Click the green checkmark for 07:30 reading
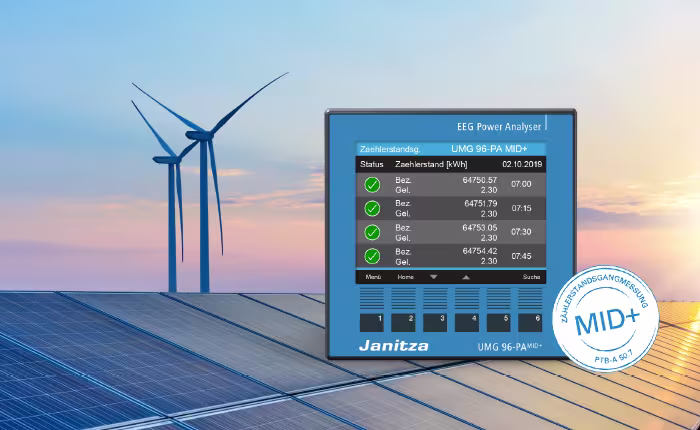Screen dimensions: 700x430 [372, 232]
